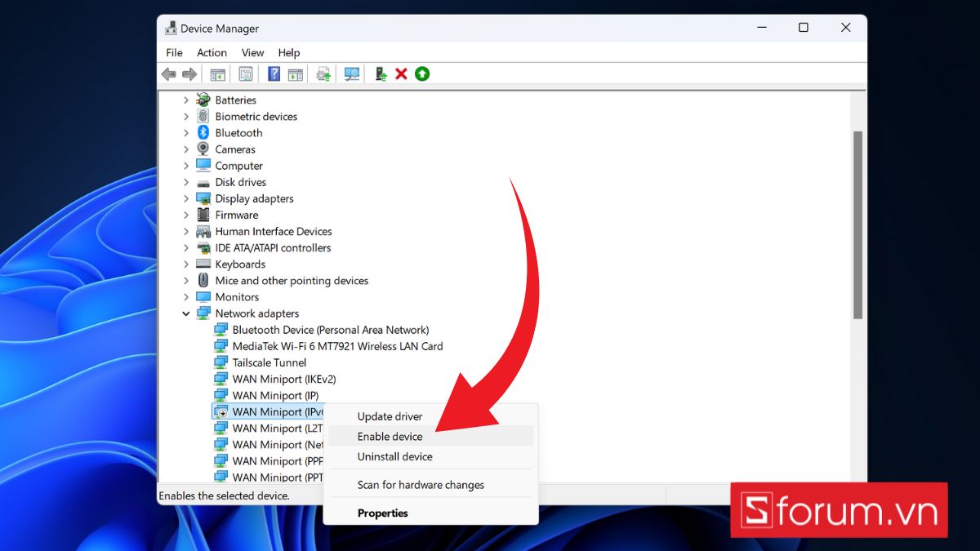Click the Keyboards category icon

203,264
